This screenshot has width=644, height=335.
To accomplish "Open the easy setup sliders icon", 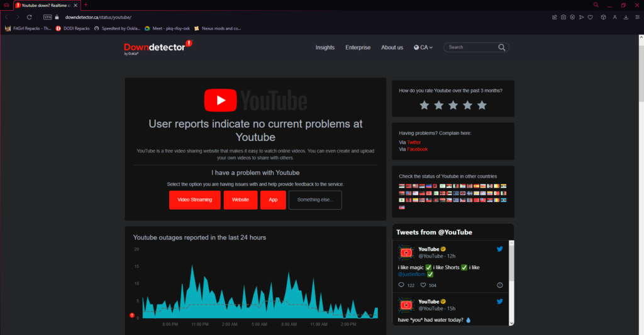I will pos(638,17).
